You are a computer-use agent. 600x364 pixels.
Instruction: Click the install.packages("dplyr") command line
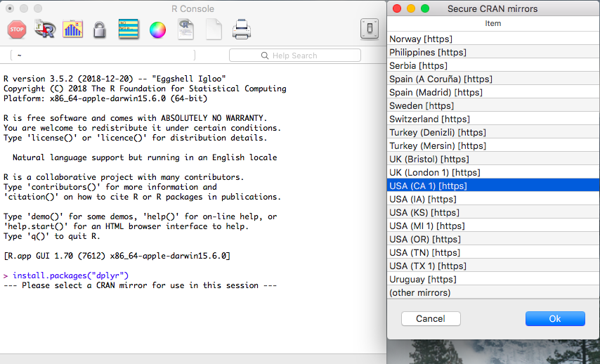tap(71, 275)
